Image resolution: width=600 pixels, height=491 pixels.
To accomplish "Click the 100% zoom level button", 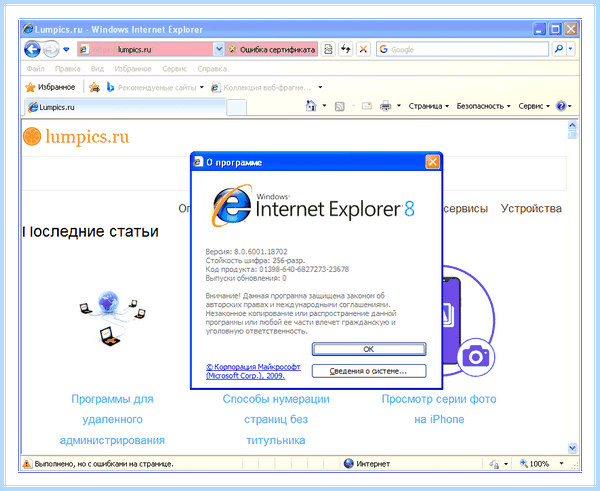I will 535,464.
